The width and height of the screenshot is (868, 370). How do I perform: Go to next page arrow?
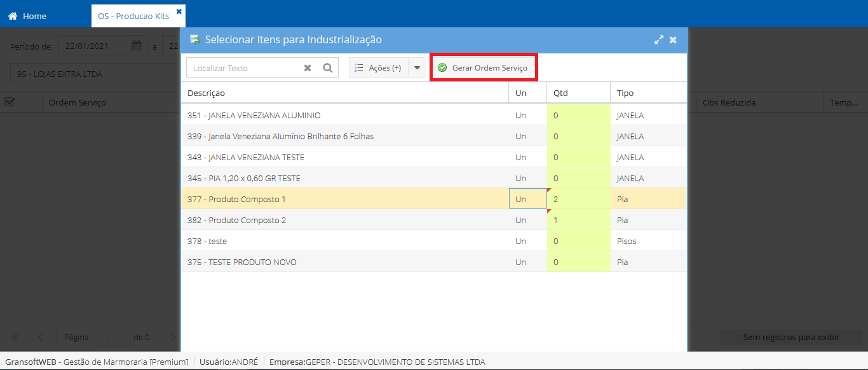click(x=173, y=337)
